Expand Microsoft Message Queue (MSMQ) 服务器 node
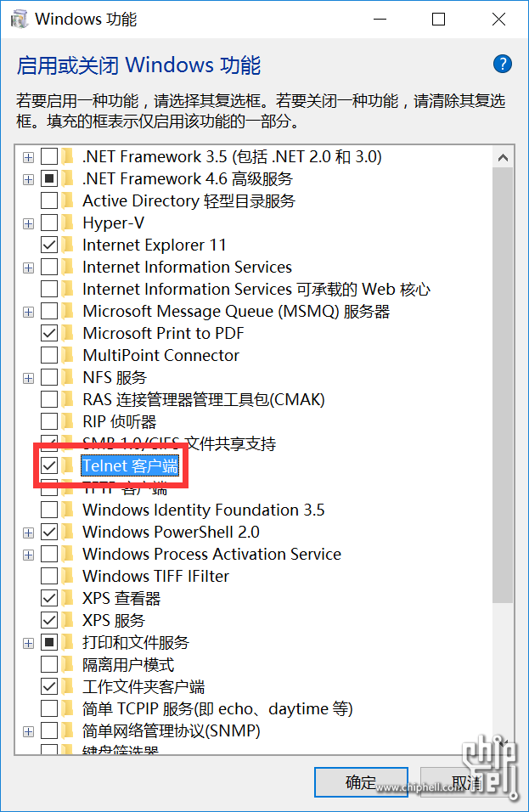Viewport: 529px width, 812px height. pos(29,312)
